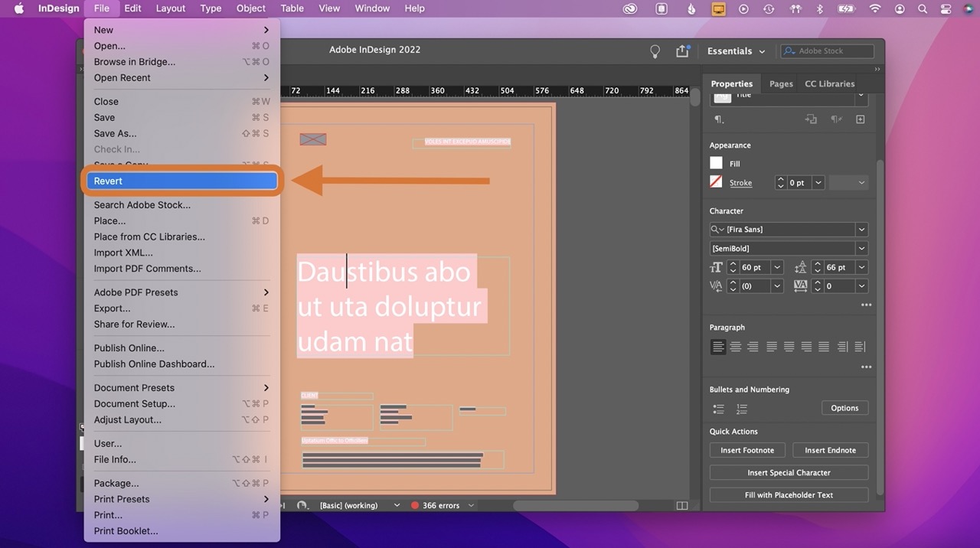Open the Layout menu

pos(171,8)
